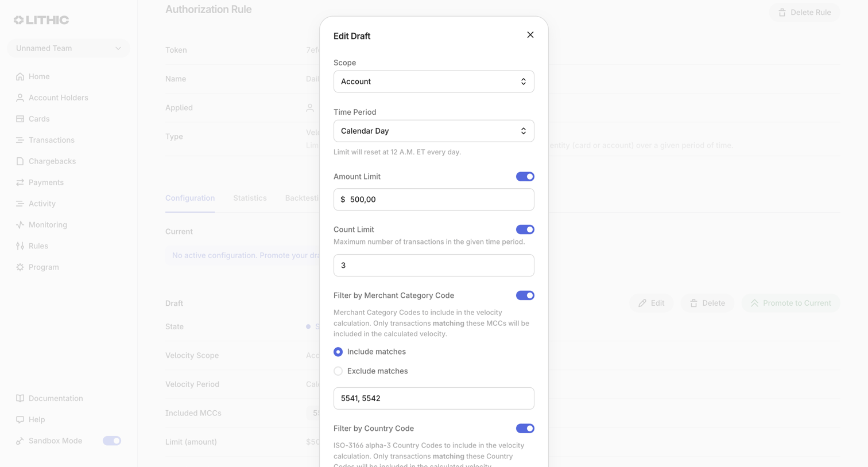Toggle the Amount Limit switch

click(x=525, y=177)
